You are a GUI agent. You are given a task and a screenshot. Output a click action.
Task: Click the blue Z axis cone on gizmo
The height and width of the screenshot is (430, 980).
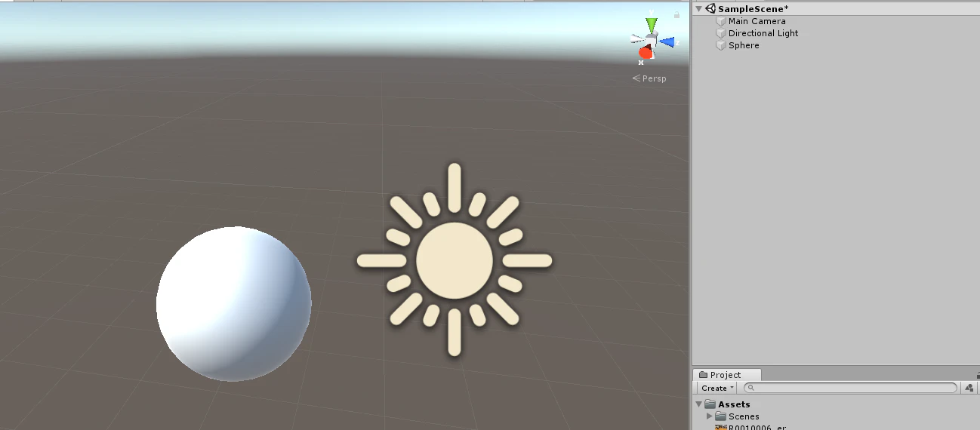(667, 42)
